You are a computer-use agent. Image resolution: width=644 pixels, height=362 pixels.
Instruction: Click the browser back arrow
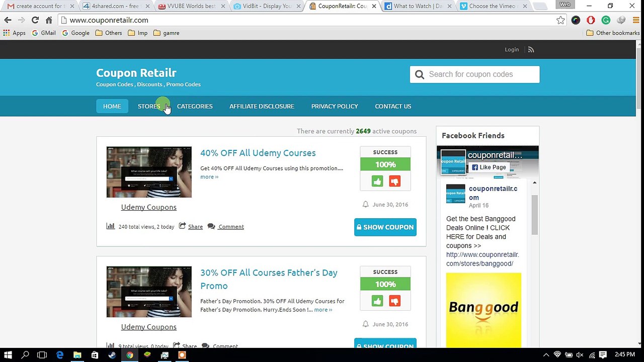[8, 20]
